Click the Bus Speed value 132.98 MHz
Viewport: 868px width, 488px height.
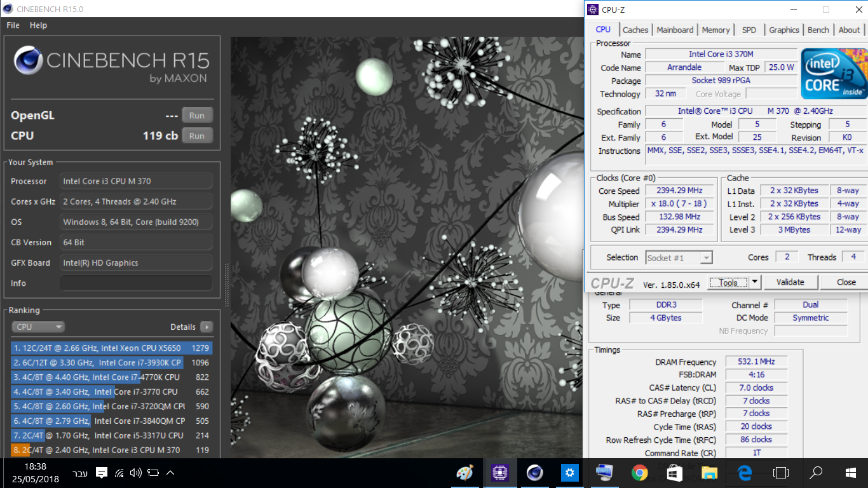679,217
